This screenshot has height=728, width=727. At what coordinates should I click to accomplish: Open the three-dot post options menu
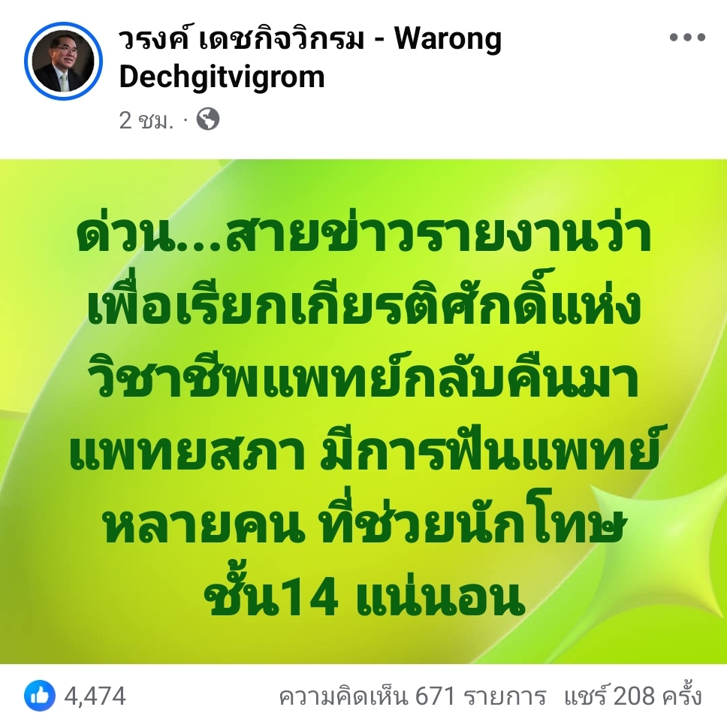coord(687,37)
